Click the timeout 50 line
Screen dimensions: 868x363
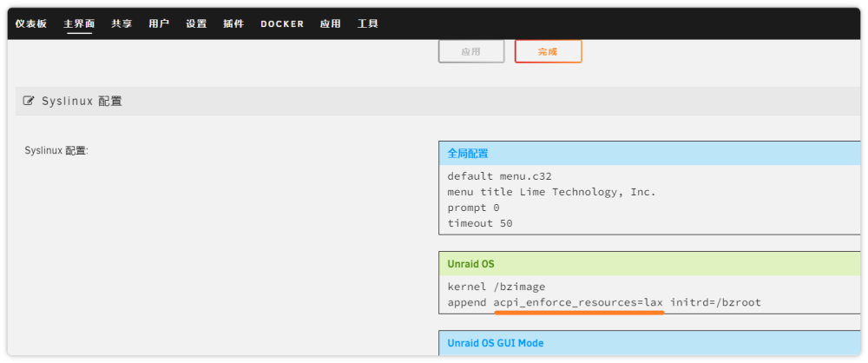(x=480, y=224)
